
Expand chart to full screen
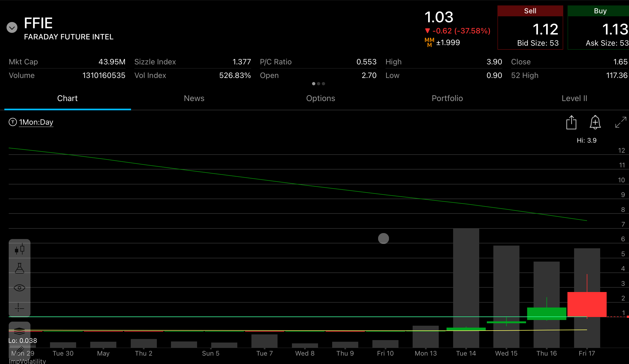click(621, 122)
